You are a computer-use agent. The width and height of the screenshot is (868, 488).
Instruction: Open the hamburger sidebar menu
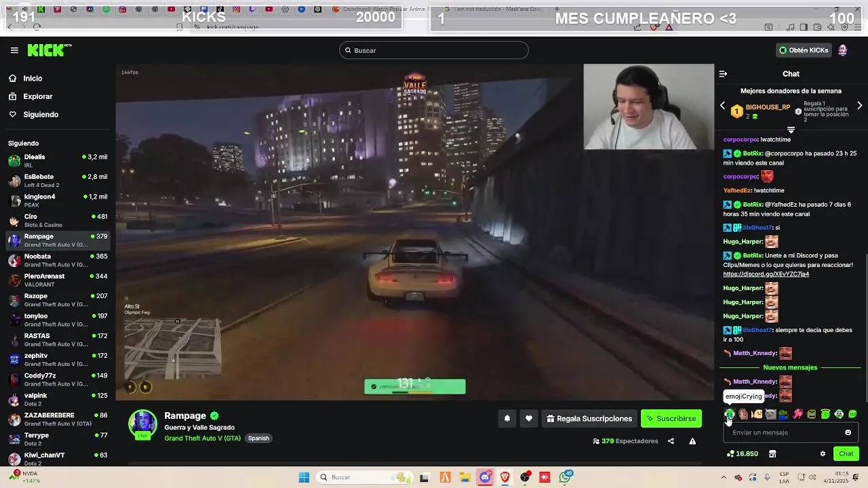click(x=14, y=50)
